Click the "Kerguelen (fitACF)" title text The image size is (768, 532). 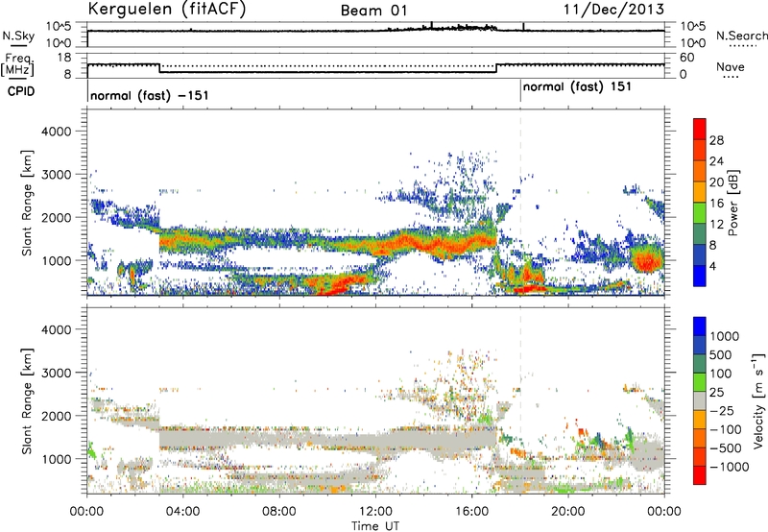pos(166,10)
